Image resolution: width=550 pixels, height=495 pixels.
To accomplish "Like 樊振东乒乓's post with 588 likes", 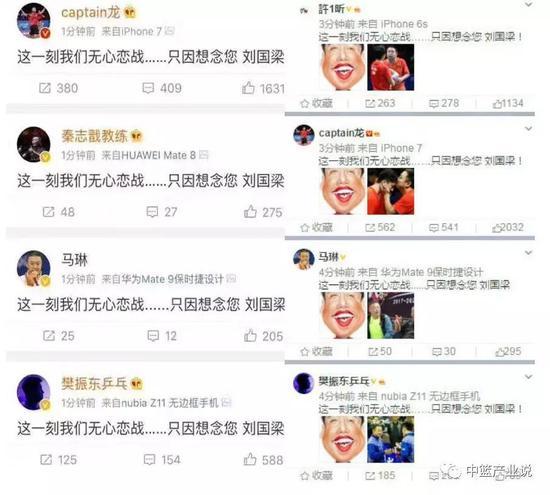I will pos(263,460).
